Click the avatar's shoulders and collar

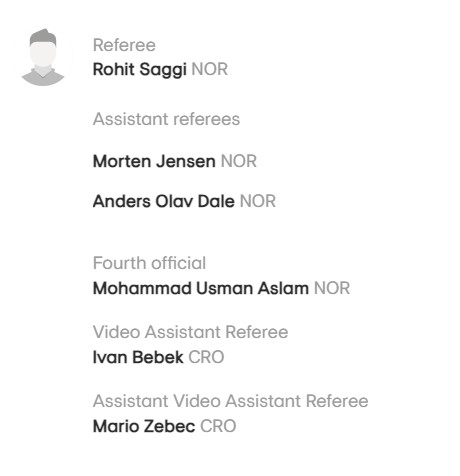[43, 77]
